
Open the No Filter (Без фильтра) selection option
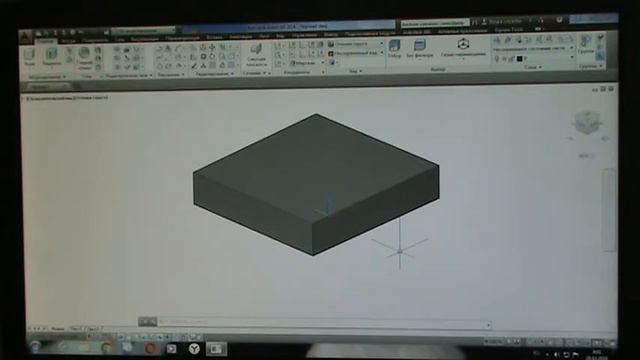point(419,48)
